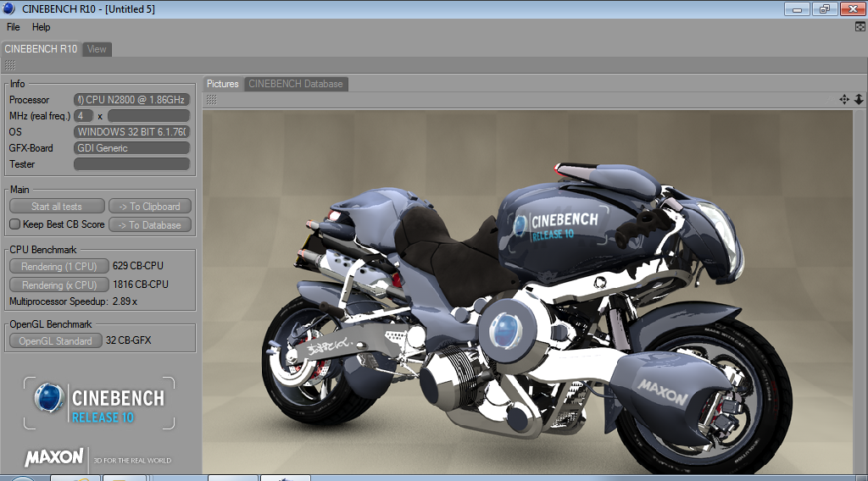
Task: Switch to the View tab
Action: pos(97,49)
